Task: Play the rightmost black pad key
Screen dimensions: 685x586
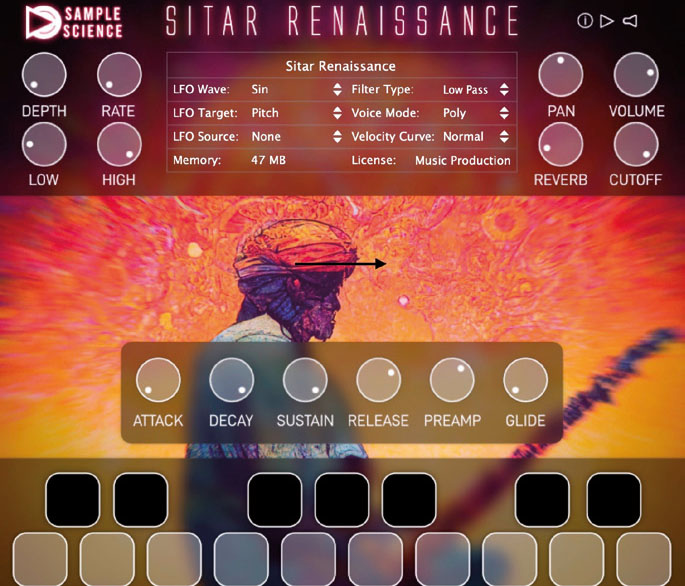Action: coord(614,499)
